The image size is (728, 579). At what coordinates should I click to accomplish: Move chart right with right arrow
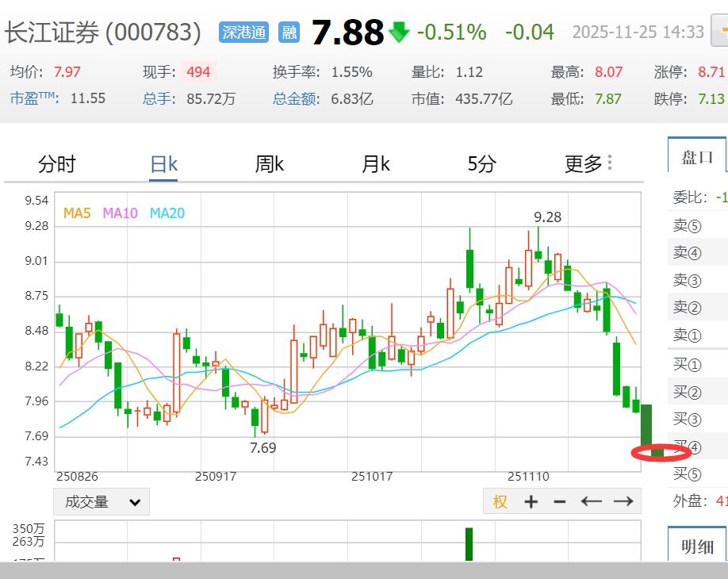[x=623, y=501]
